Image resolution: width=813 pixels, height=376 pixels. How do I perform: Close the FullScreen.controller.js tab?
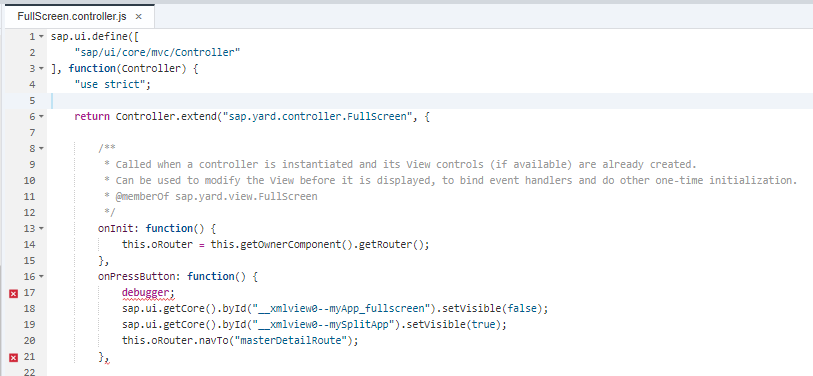(138, 17)
